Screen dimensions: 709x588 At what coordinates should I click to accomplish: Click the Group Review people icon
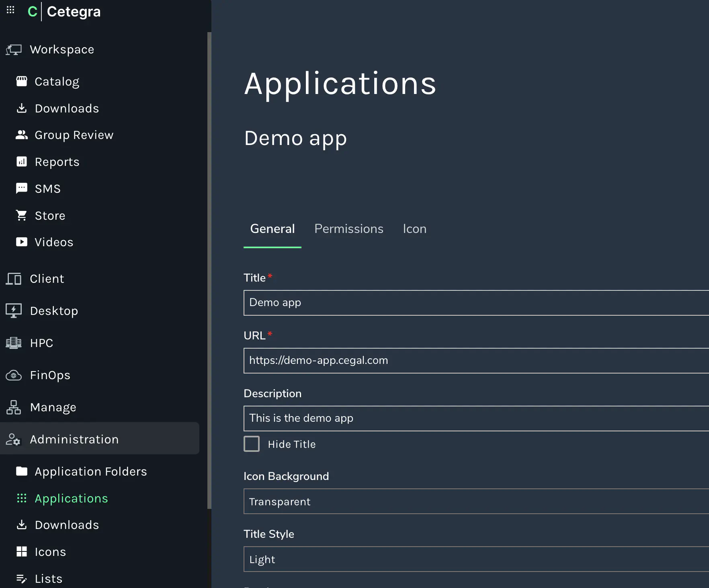click(22, 135)
